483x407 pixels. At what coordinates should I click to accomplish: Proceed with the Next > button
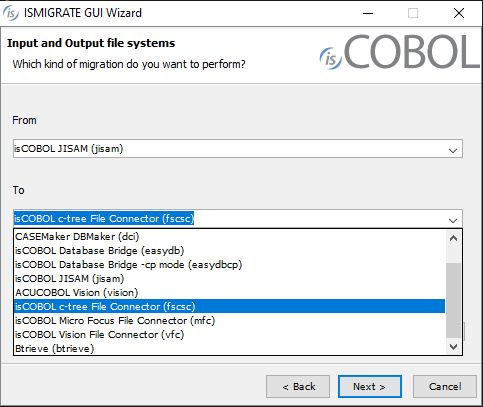pos(370,387)
